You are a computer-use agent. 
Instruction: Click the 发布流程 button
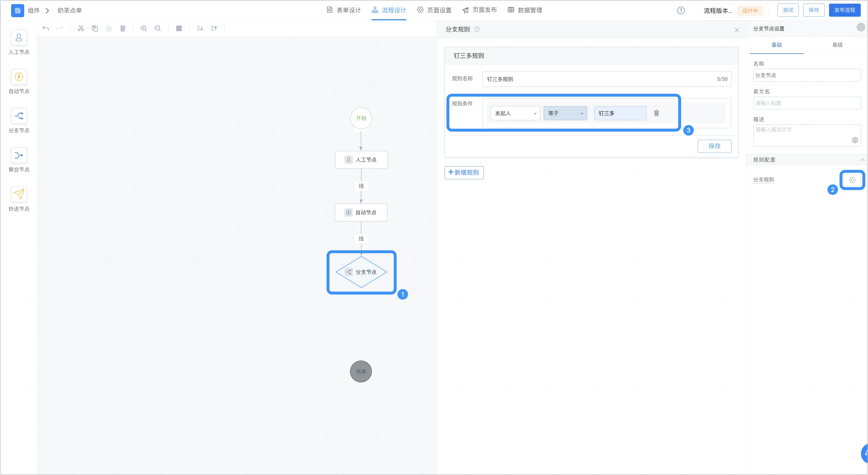(845, 10)
